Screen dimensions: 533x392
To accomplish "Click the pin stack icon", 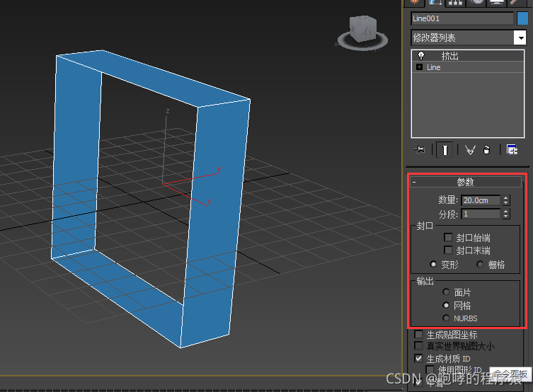I will [x=420, y=150].
